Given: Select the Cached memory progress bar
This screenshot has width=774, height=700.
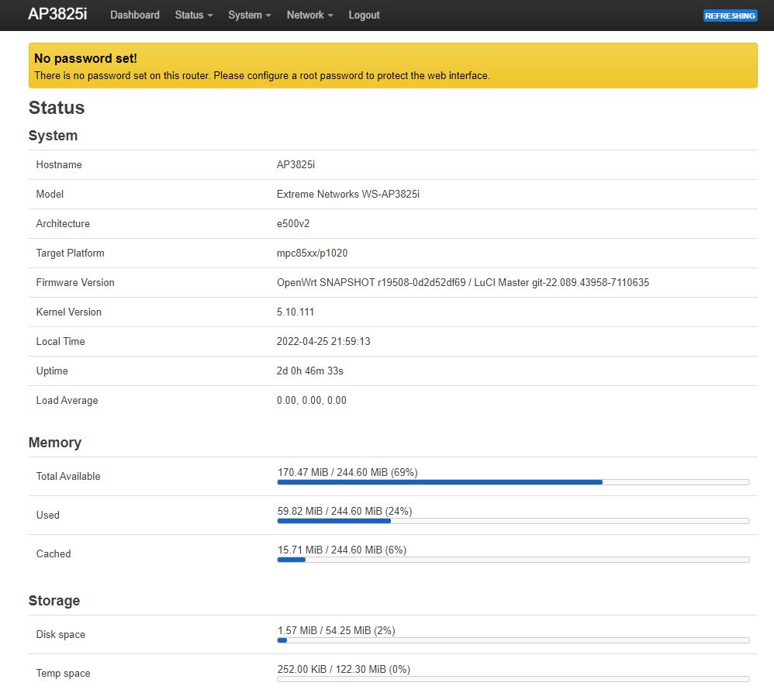Looking at the screenshot, I should coord(513,559).
